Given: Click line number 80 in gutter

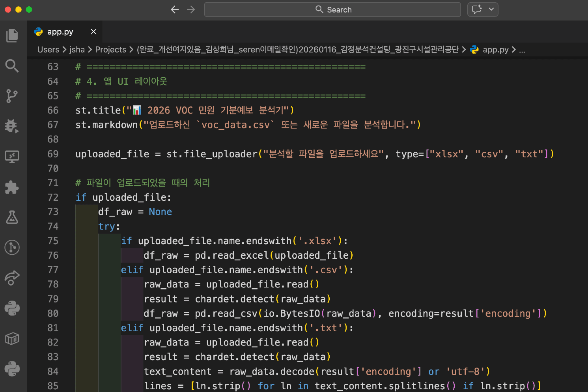Looking at the screenshot, I should (53, 314).
